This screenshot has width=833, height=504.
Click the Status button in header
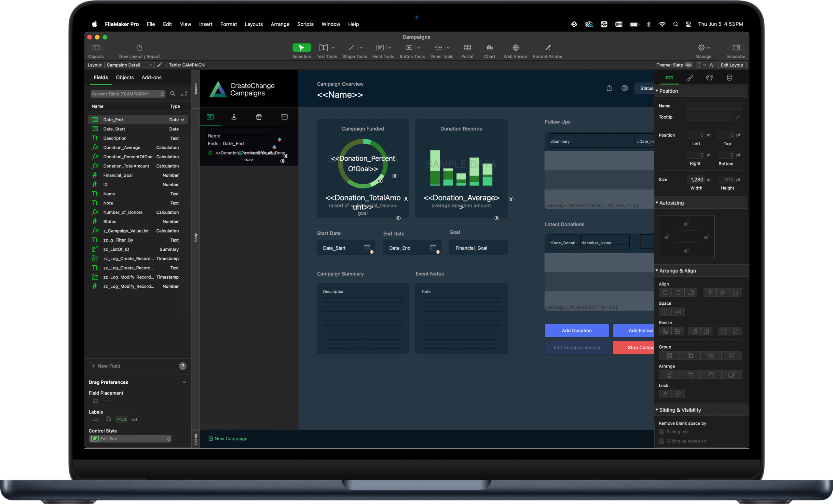tap(644, 88)
